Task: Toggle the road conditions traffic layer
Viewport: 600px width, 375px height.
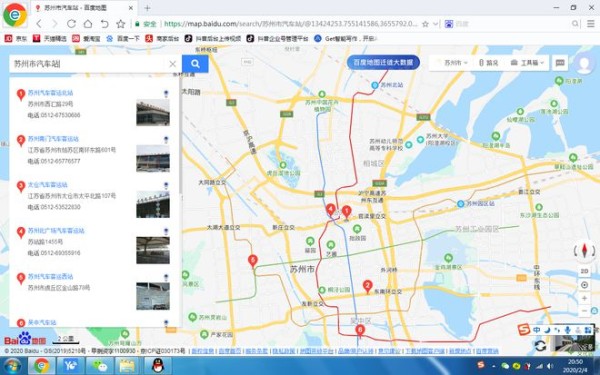Action: click(488, 63)
